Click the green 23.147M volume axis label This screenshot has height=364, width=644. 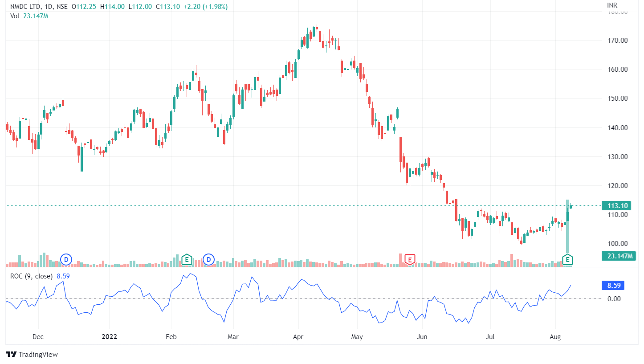click(x=618, y=256)
